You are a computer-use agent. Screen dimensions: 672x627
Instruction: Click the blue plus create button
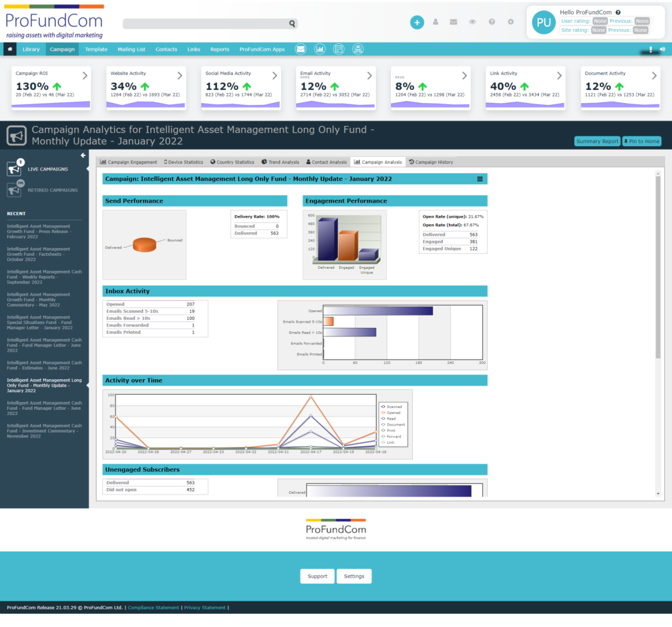coord(417,22)
